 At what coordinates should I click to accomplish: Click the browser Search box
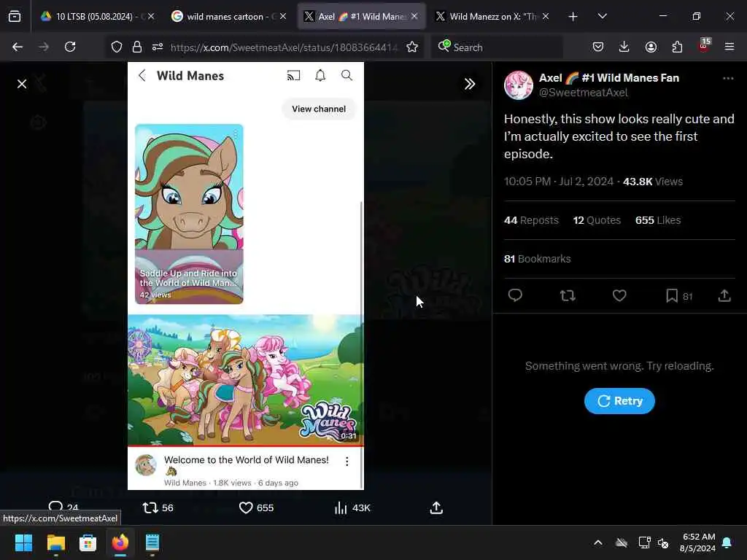[497, 47]
